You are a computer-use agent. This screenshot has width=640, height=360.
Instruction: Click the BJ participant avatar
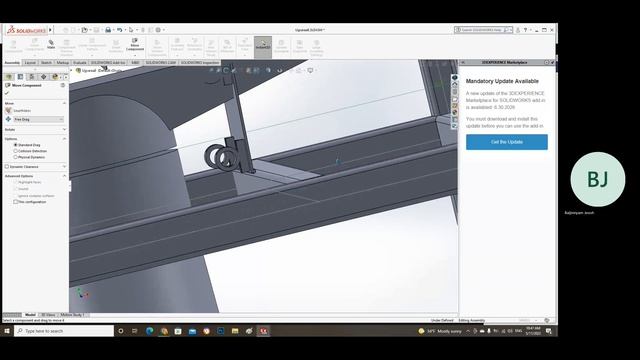(598, 179)
